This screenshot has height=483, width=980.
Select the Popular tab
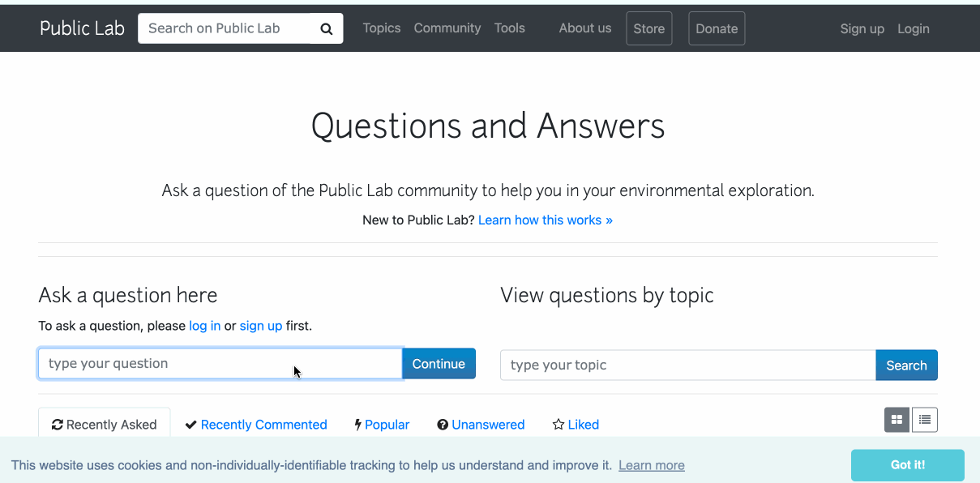point(387,424)
